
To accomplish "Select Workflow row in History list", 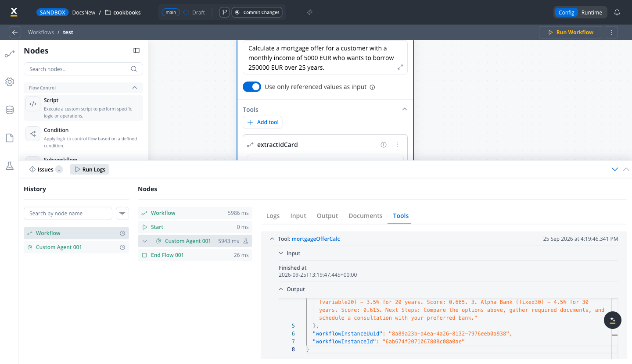I will point(76,233).
